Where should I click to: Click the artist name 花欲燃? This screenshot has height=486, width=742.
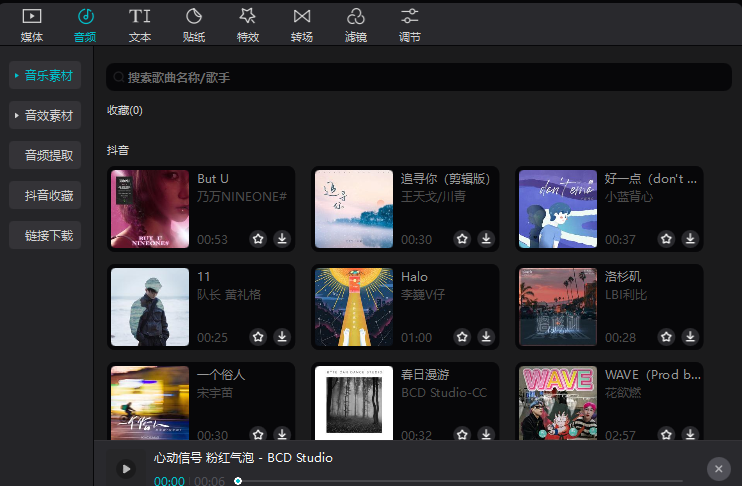[x=623, y=393]
